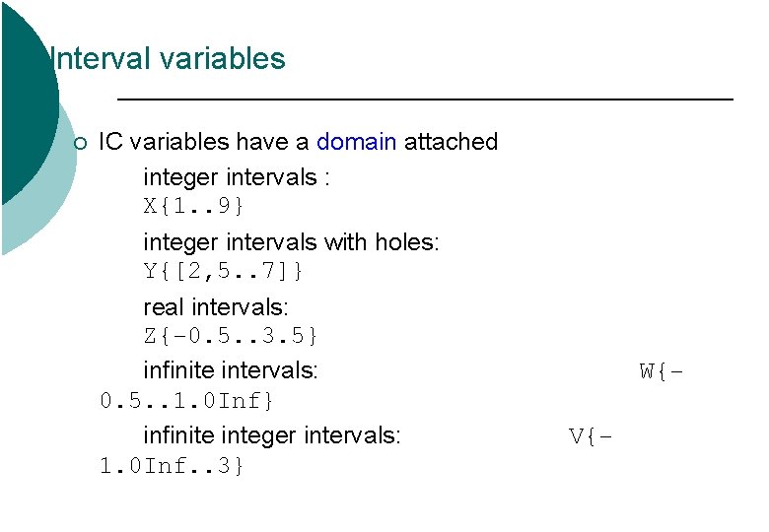Viewport: 769px width, 532px height.
Task: Click the code example Z{-0.5..3.5}
Action: 231,336
